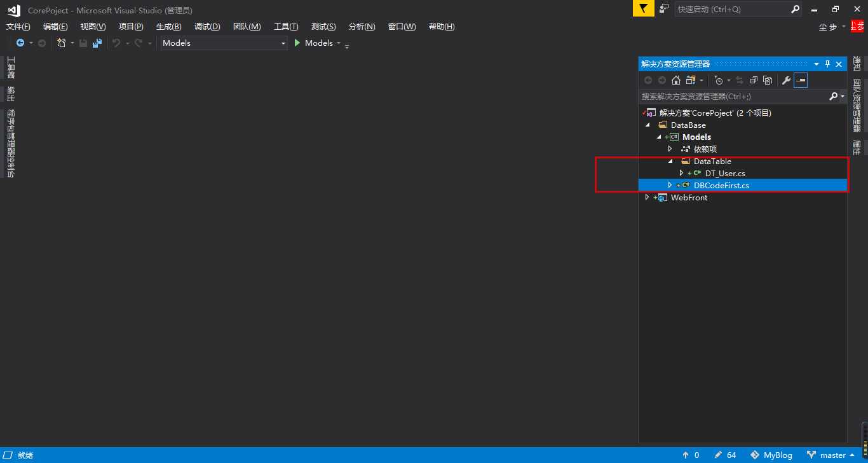Click Quick Launch magnifier icon
Image resolution: width=868 pixels, height=463 pixels.
point(796,9)
